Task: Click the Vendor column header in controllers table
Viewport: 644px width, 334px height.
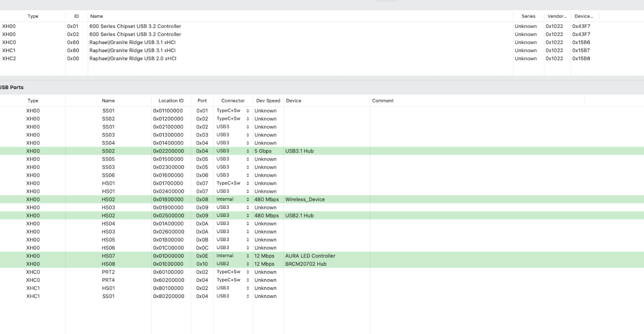Action: click(x=557, y=16)
